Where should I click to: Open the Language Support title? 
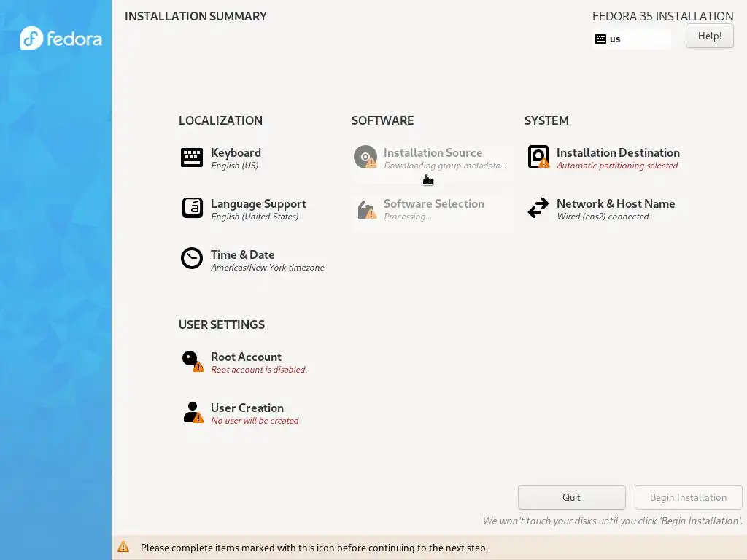click(x=259, y=204)
